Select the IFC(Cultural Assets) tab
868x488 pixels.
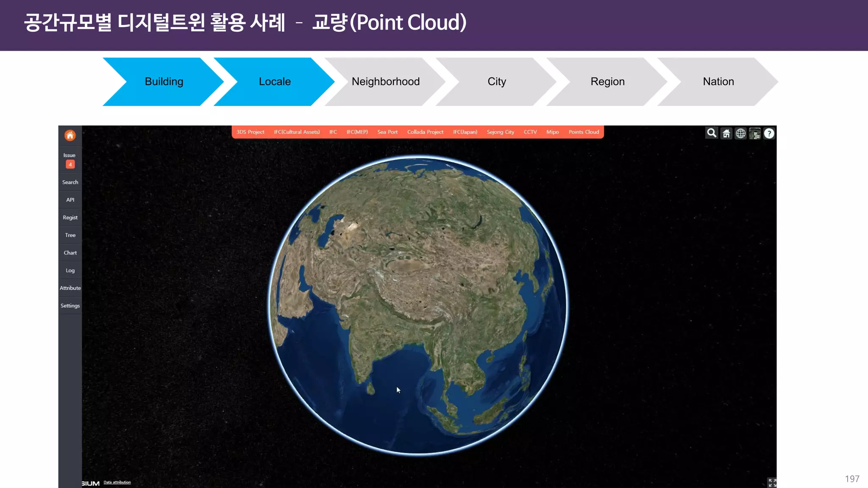(297, 132)
